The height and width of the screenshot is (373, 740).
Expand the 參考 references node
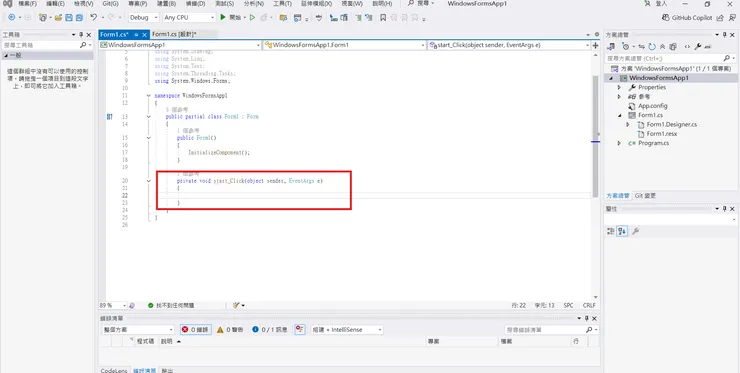(619, 96)
